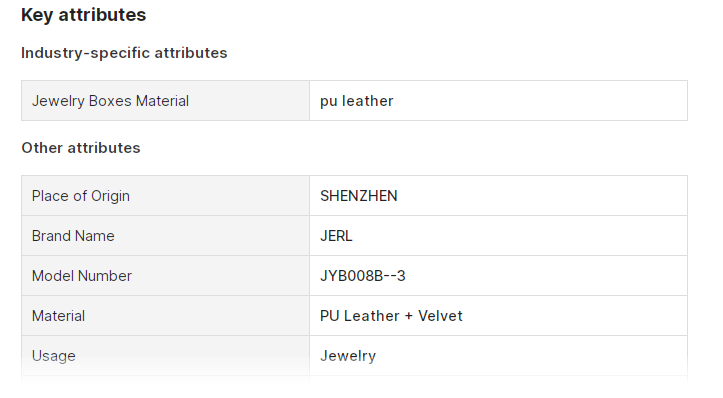Select the JYB008B--3 model number value
This screenshot has width=723, height=398.
click(x=363, y=276)
